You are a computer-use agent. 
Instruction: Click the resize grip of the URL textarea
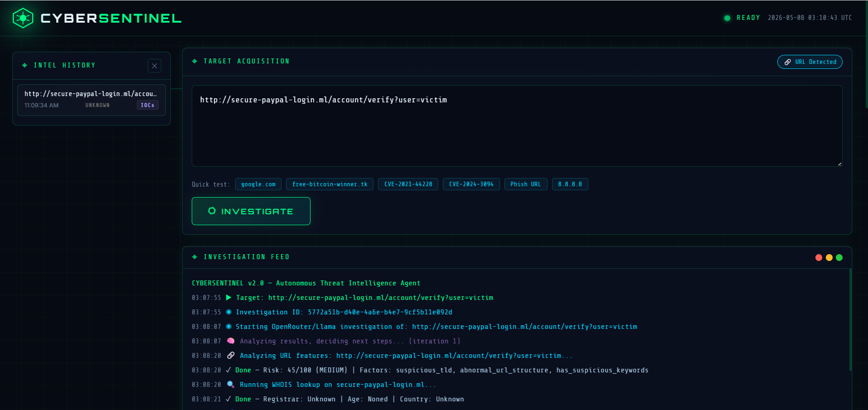[839, 164]
